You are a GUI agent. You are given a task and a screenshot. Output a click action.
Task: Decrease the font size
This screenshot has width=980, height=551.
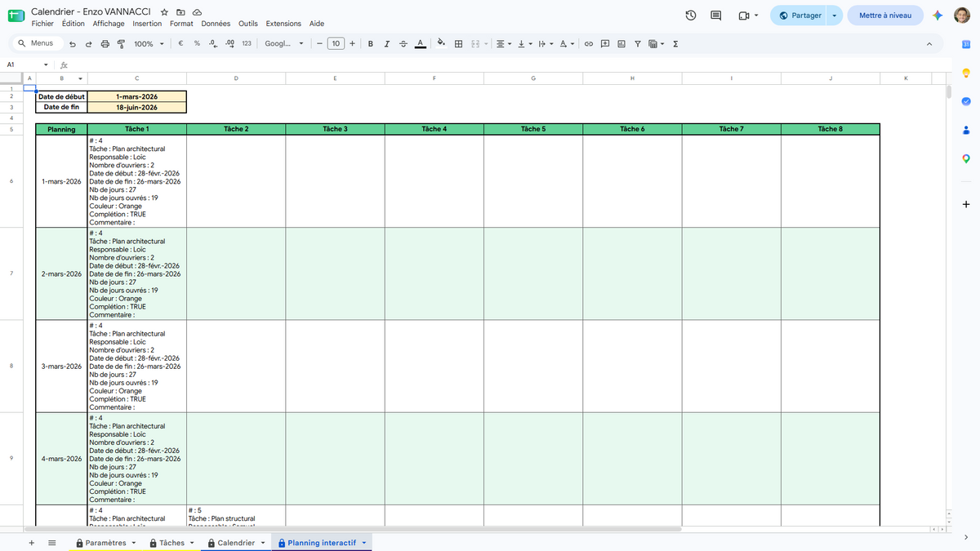[x=319, y=43]
